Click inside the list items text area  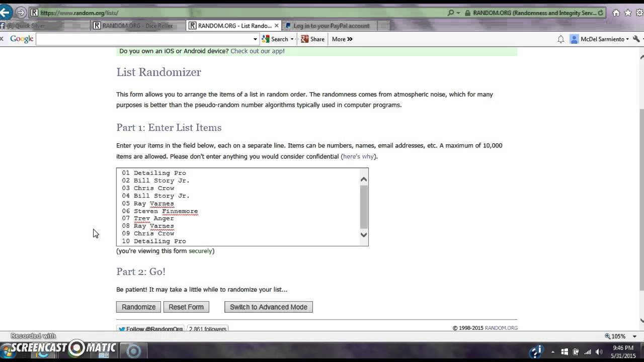238,207
